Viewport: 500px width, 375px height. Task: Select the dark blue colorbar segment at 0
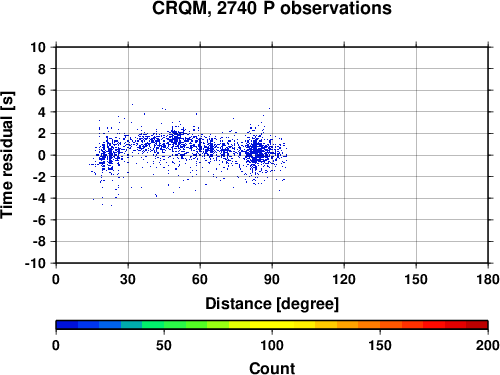tap(67, 325)
